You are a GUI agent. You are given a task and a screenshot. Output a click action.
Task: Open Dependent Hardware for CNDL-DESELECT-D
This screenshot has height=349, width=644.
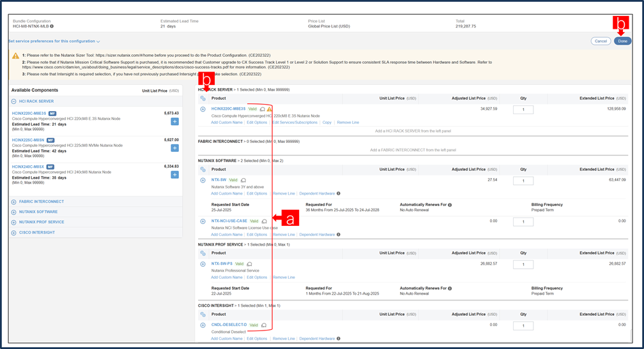point(317,339)
